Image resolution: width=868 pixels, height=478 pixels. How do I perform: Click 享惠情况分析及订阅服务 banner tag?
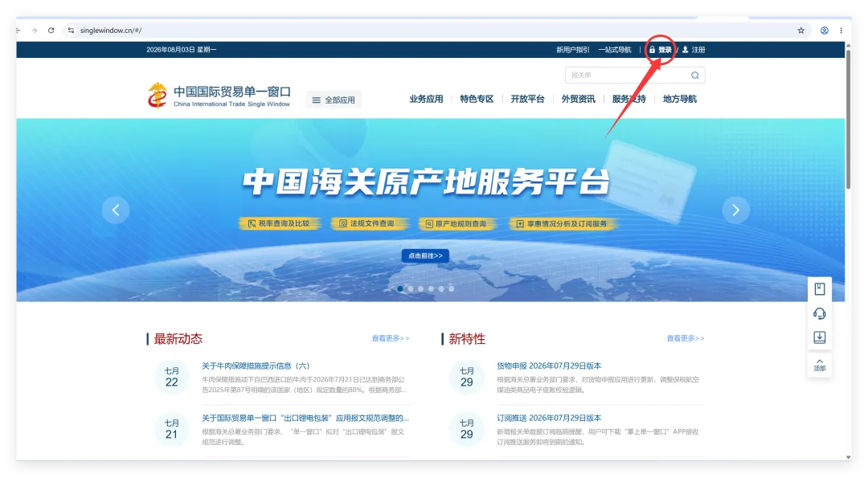pos(563,223)
